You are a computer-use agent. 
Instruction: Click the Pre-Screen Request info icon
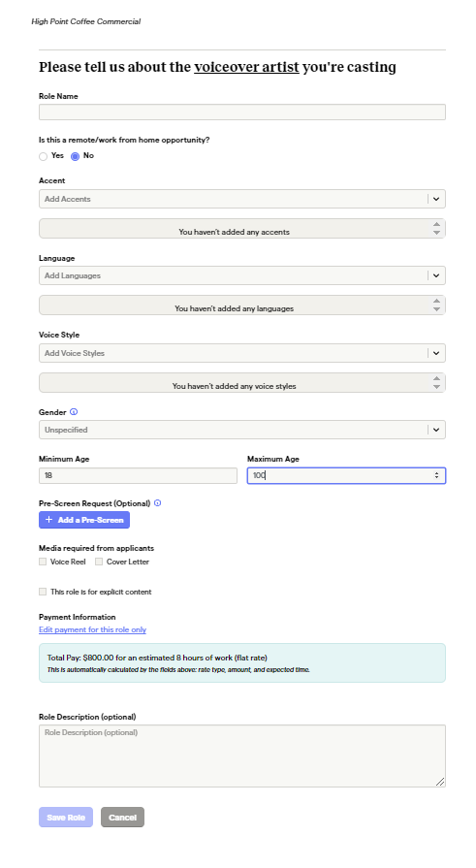[x=158, y=503]
